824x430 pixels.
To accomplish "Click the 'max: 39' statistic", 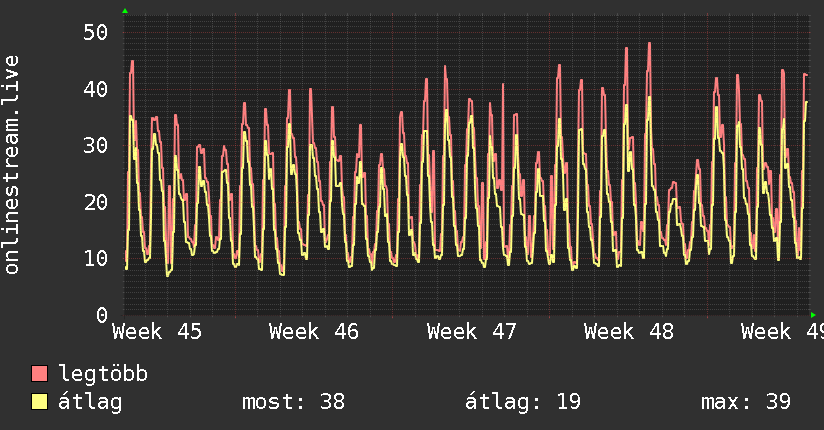I will tap(746, 402).
